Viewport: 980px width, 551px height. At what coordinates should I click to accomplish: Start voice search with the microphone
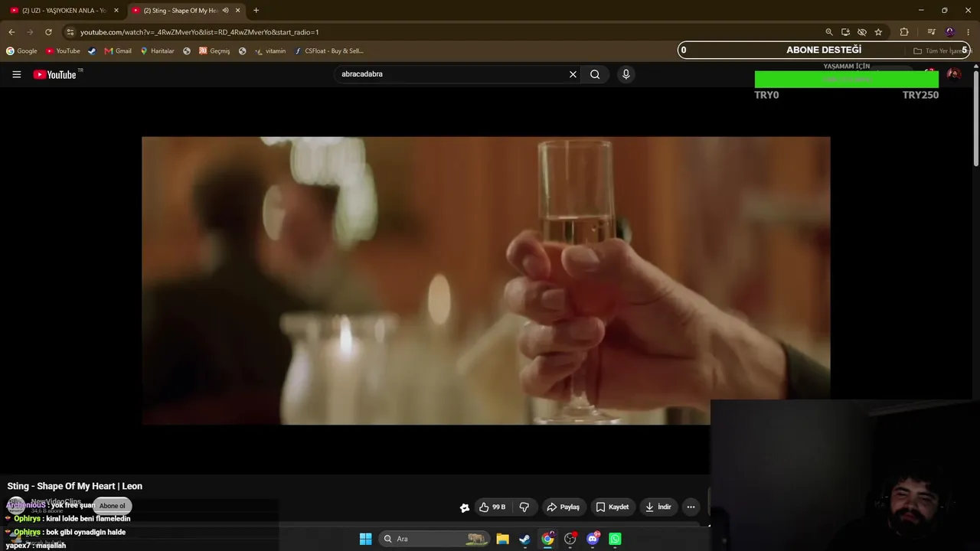626,74
